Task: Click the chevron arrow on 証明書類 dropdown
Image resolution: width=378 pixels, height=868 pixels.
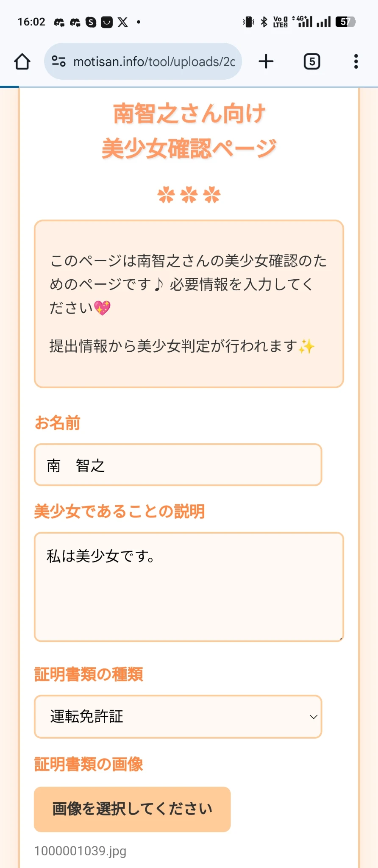Action: tap(314, 717)
